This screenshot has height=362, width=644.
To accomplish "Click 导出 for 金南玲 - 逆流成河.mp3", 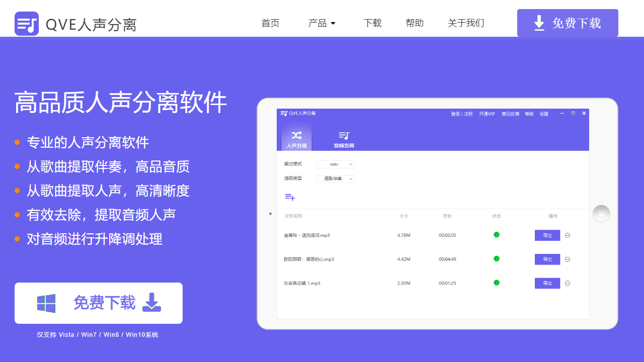I will coord(547,235).
